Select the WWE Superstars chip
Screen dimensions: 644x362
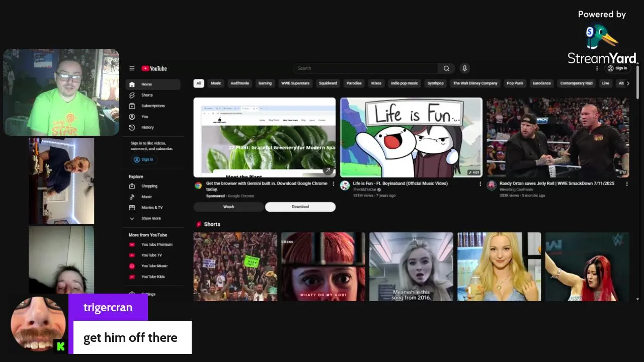295,83
